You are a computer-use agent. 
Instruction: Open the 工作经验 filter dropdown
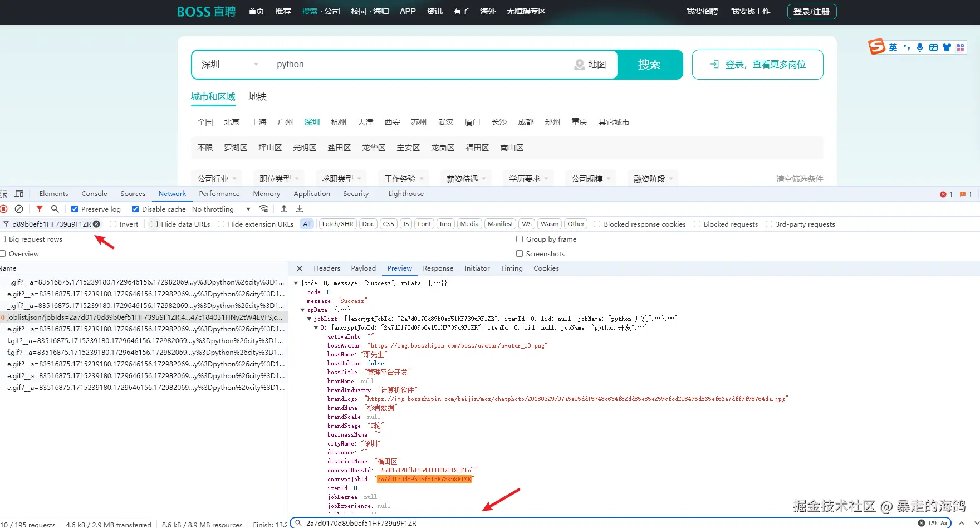[x=404, y=179]
